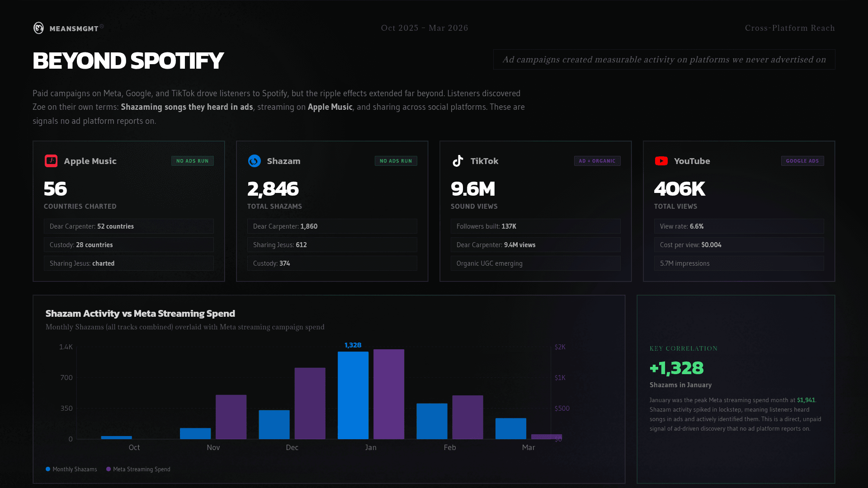Click the 2,846 total Shazams figure
This screenshot has width=868, height=488.
point(273,189)
